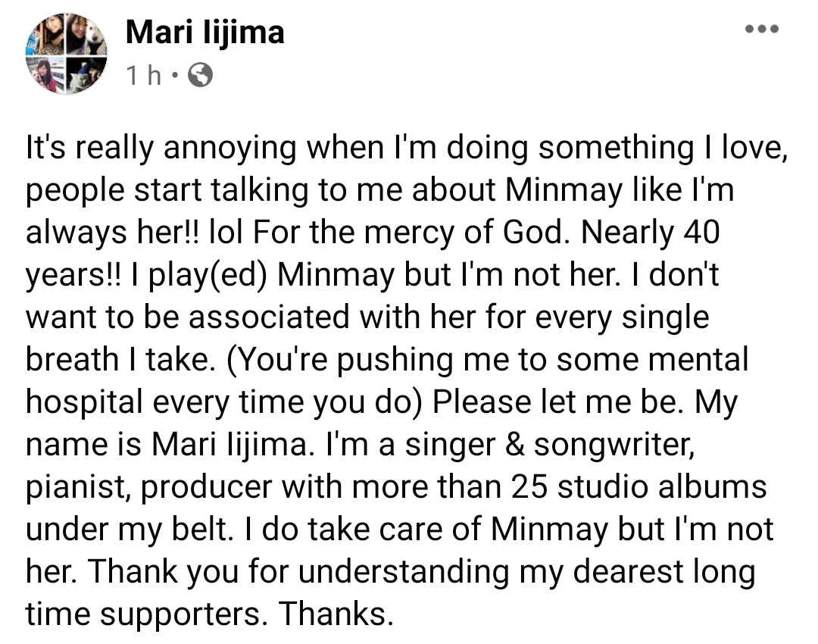The image size is (818, 644).
Task: Click the bottom-right dark photo in avatar
Action: point(86,75)
